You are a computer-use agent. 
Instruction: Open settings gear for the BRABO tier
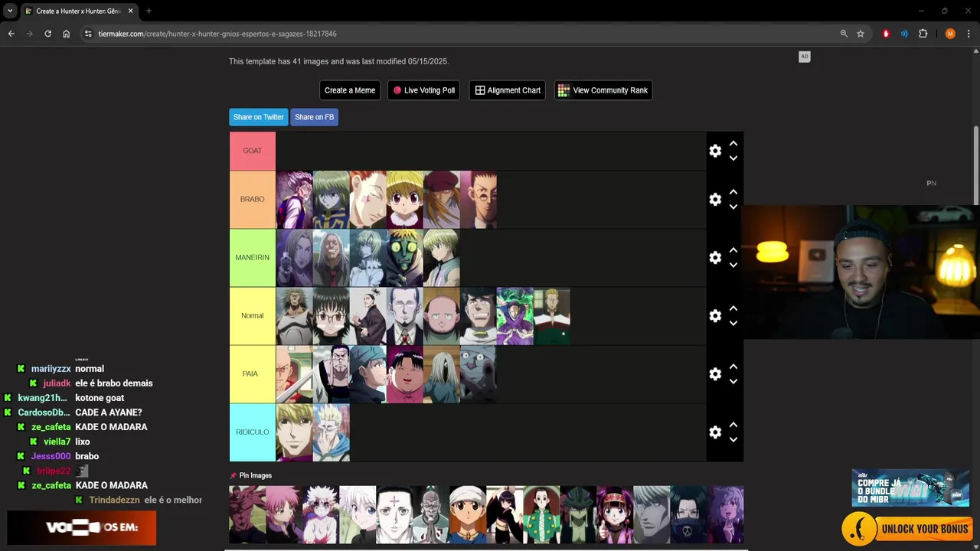click(x=715, y=200)
